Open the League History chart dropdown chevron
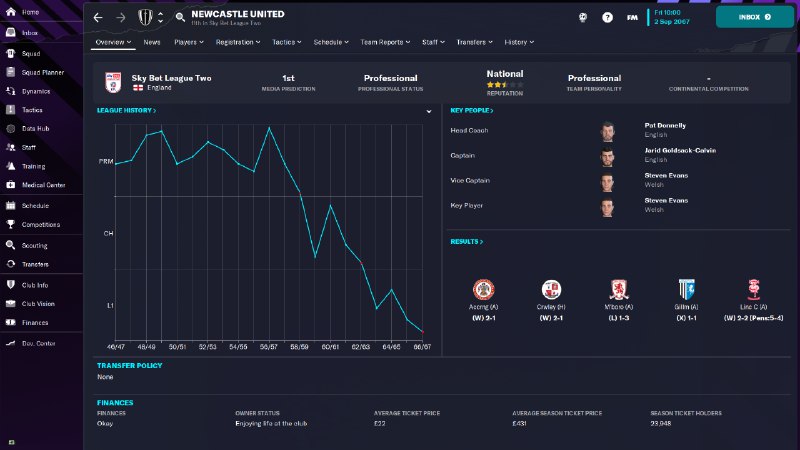This screenshot has height=450, width=800. pyautogui.click(x=429, y=111)
